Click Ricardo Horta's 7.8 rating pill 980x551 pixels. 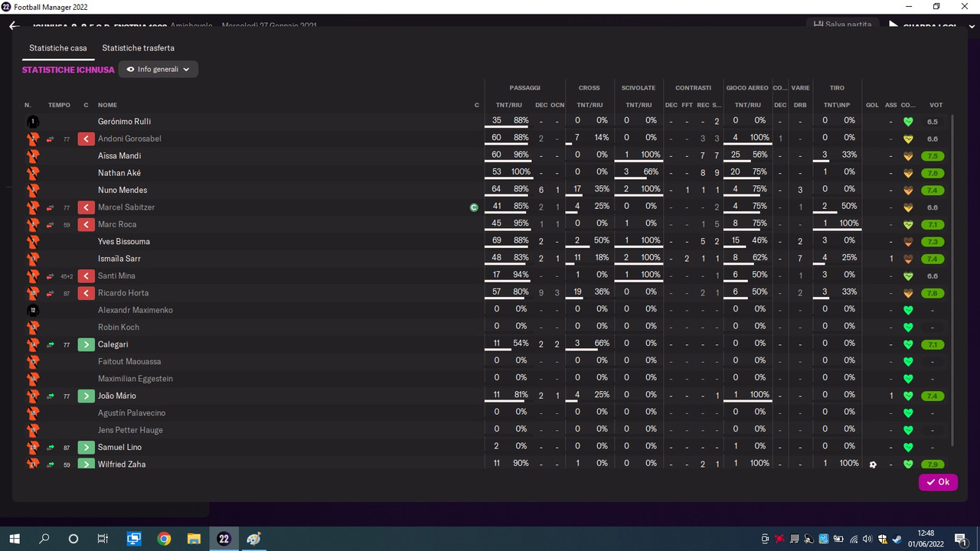933,293
